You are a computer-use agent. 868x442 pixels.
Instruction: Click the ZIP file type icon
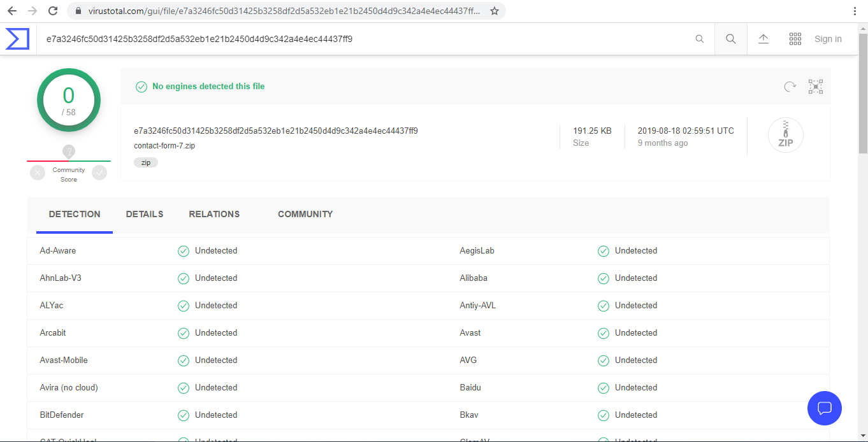point(786,136)
